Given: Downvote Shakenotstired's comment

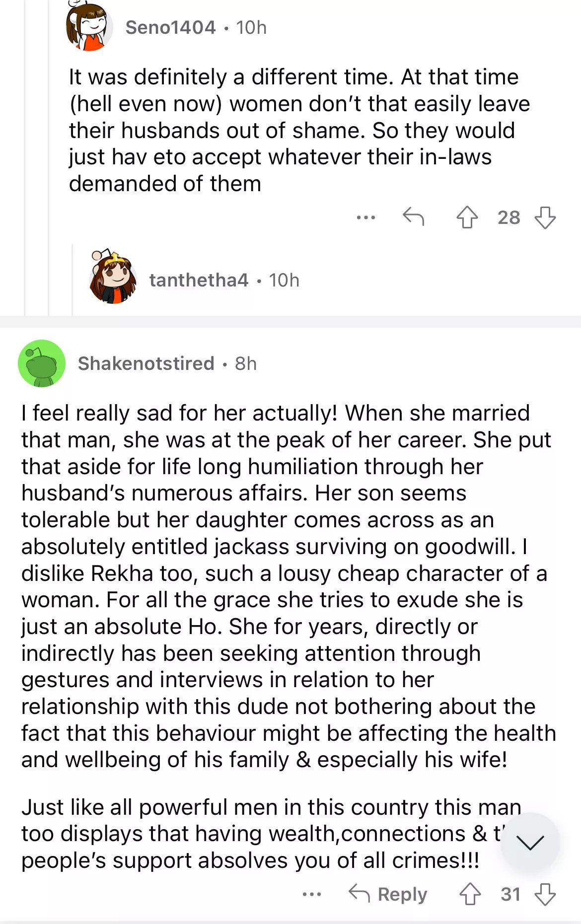Looking at the screenshot, I should pos(545,894).
